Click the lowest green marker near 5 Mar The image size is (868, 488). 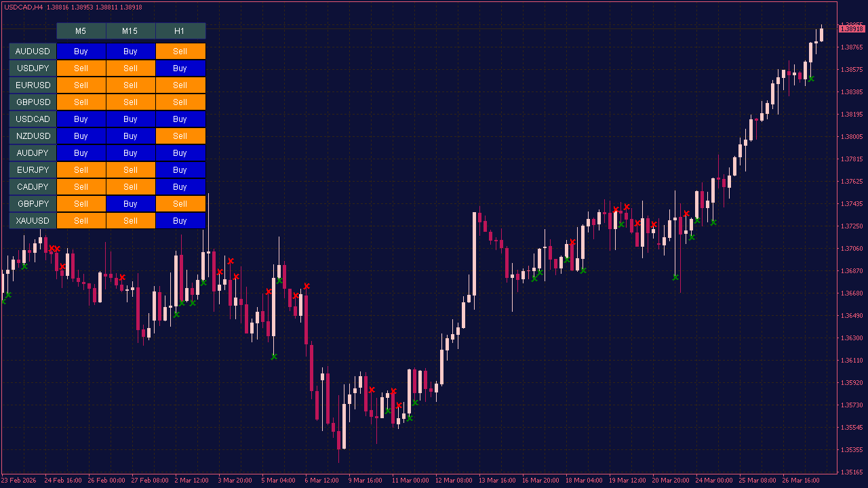[274, 356]
